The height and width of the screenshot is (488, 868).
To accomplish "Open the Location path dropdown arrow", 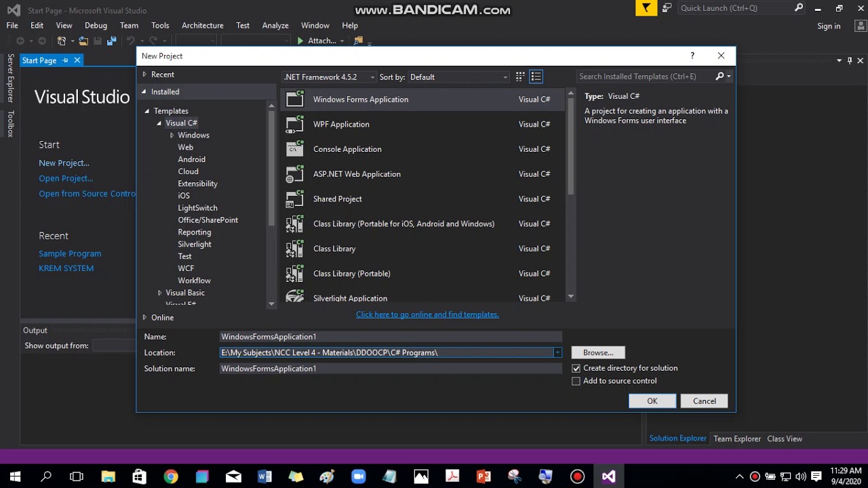I will [557, 352].
